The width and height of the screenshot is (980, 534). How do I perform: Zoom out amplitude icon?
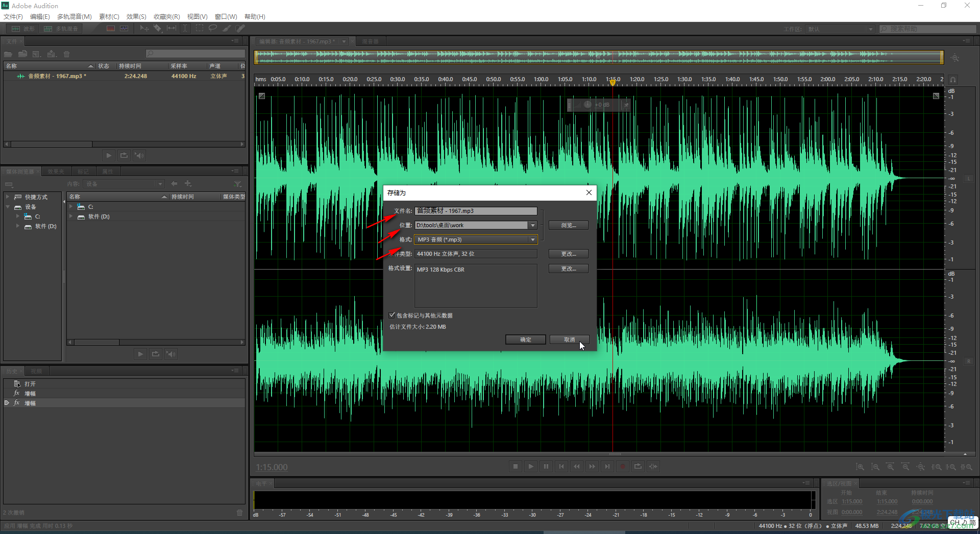click(875, 467)
